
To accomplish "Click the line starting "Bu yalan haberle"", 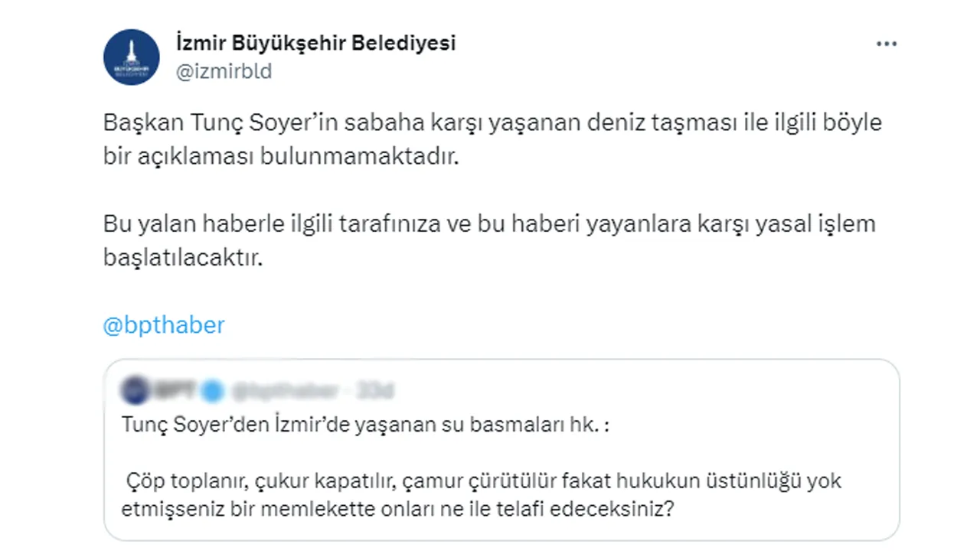I will coord(488,224).
